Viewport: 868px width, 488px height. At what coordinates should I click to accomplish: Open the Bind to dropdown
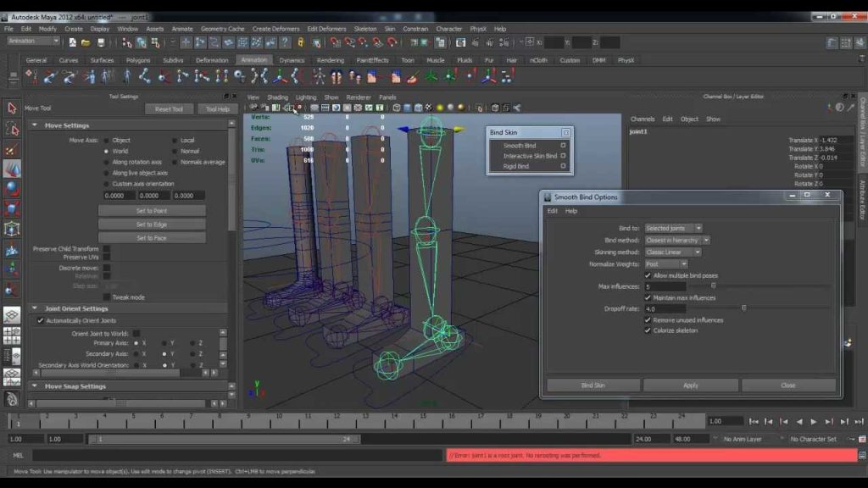(x=674, y=228)
